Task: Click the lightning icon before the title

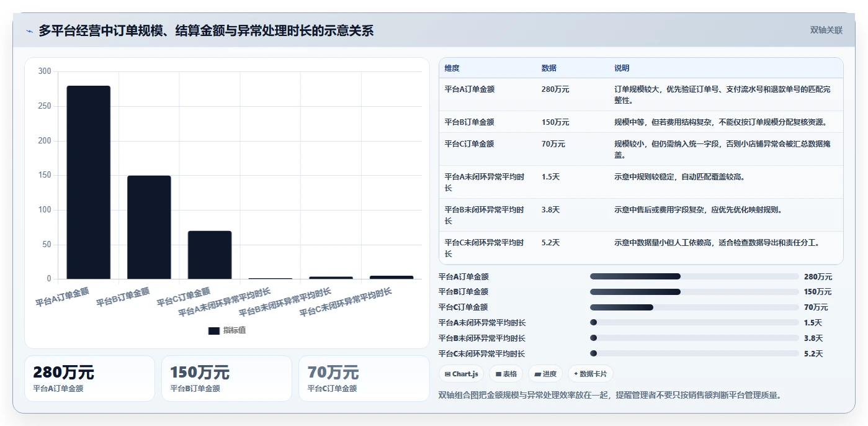Action: (29, 31)
